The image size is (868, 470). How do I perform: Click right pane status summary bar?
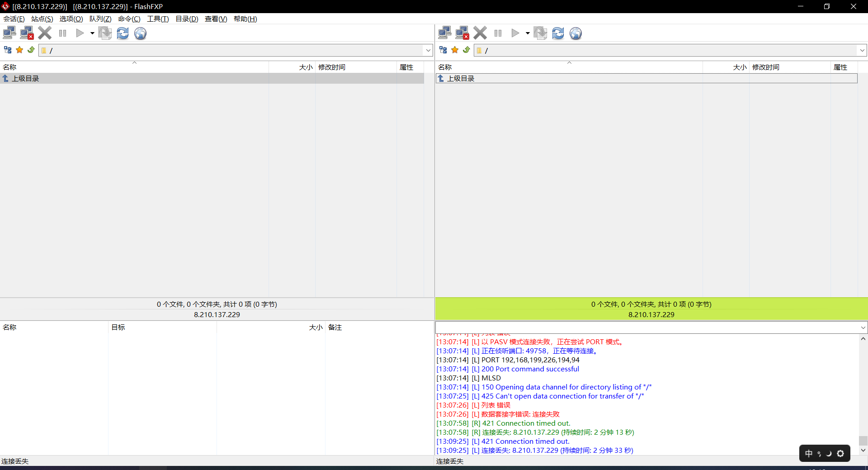651,309
